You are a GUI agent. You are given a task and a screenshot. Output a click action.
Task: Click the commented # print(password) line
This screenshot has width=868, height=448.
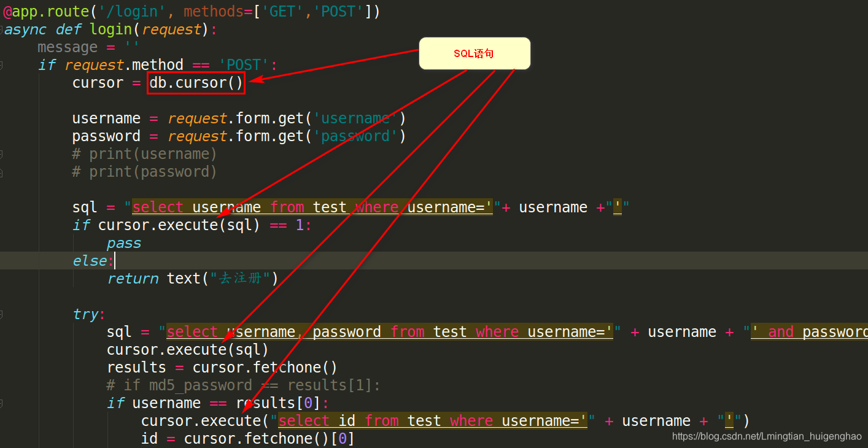point(144,172)
